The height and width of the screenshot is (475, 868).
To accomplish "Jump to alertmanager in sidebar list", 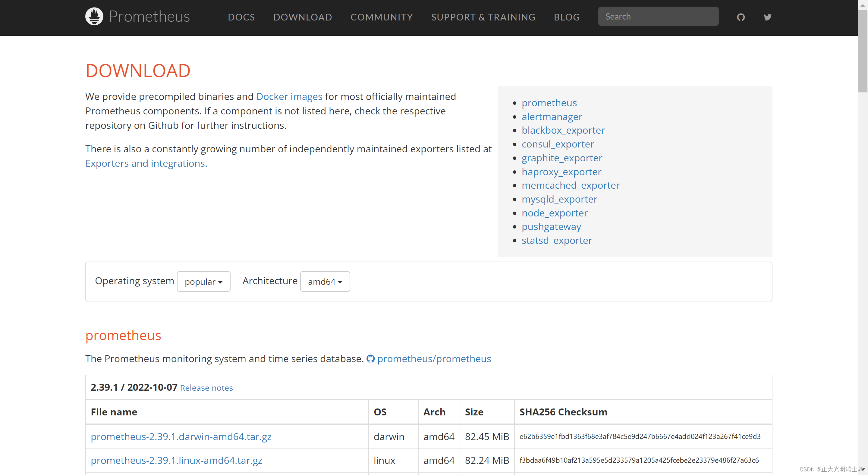I will click(x=552, y=117).
